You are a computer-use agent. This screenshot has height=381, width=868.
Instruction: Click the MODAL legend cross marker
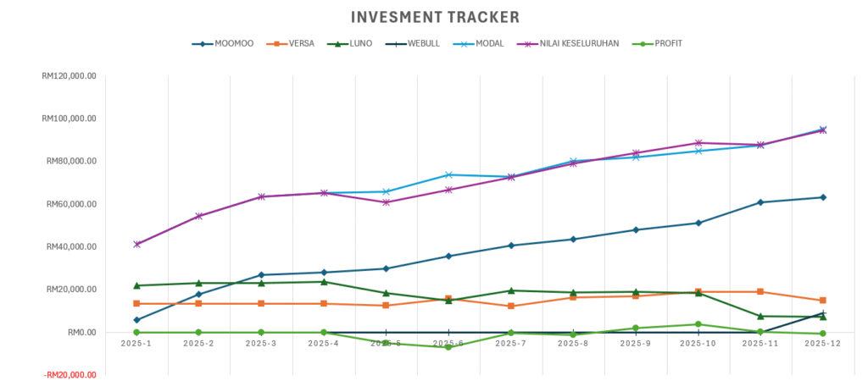(466, 43)
